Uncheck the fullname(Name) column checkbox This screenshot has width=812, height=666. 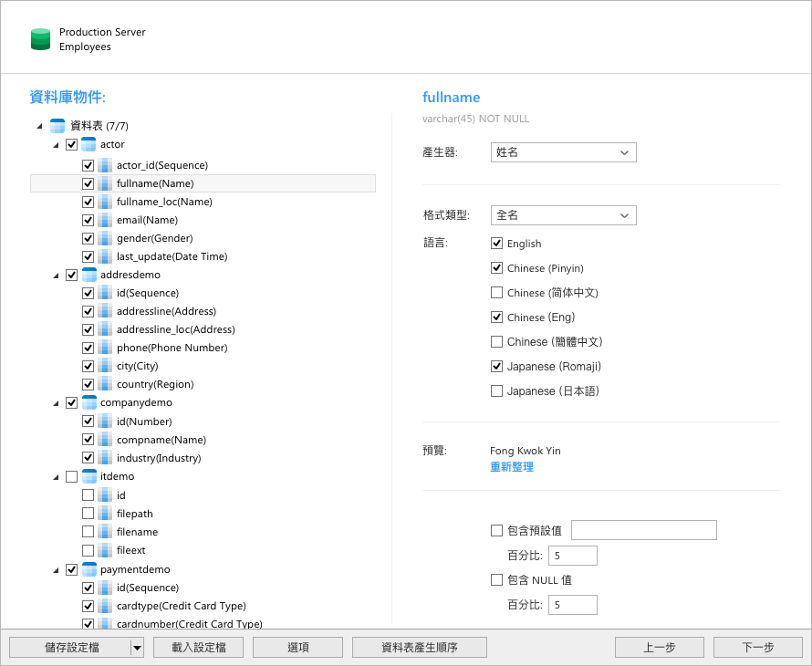88,184
